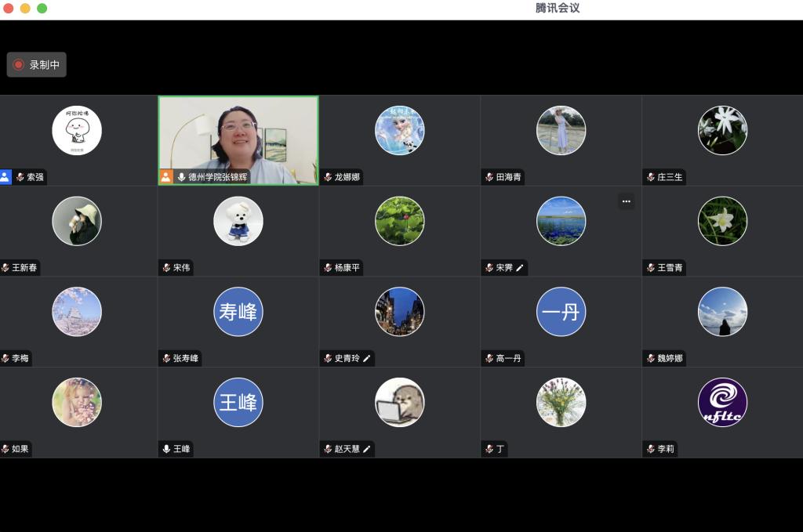Screen dimensions: 803x532
Task: Select the live video tile of 德州学院张锦辉
Action: [238, 137]
